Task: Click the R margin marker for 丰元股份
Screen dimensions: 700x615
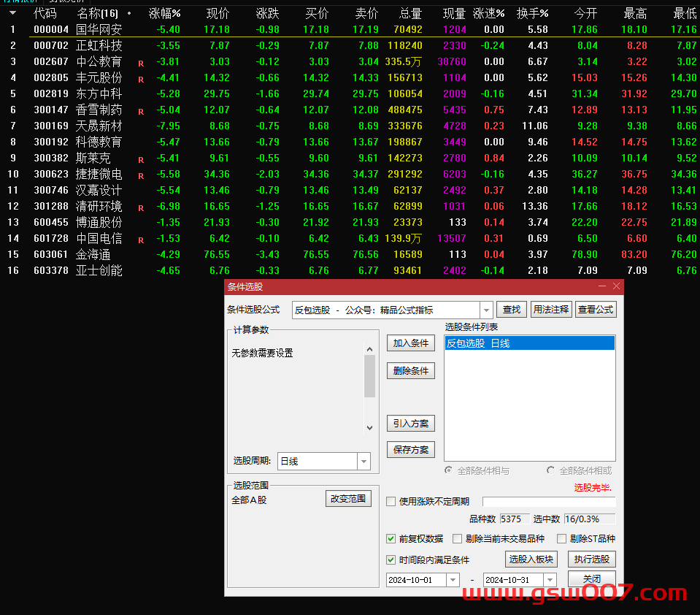Action: (x=141, y=80)
